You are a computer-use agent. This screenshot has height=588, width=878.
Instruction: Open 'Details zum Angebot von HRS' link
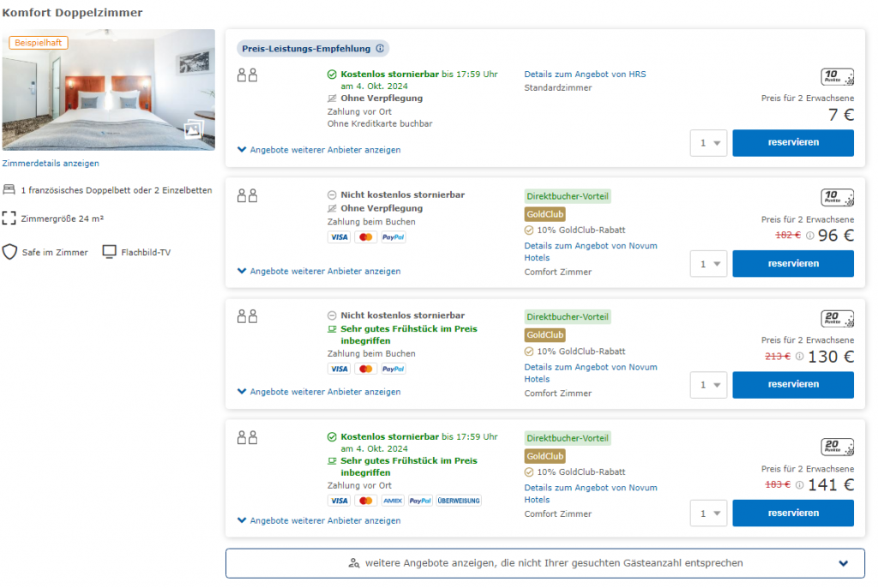(585, 75)
